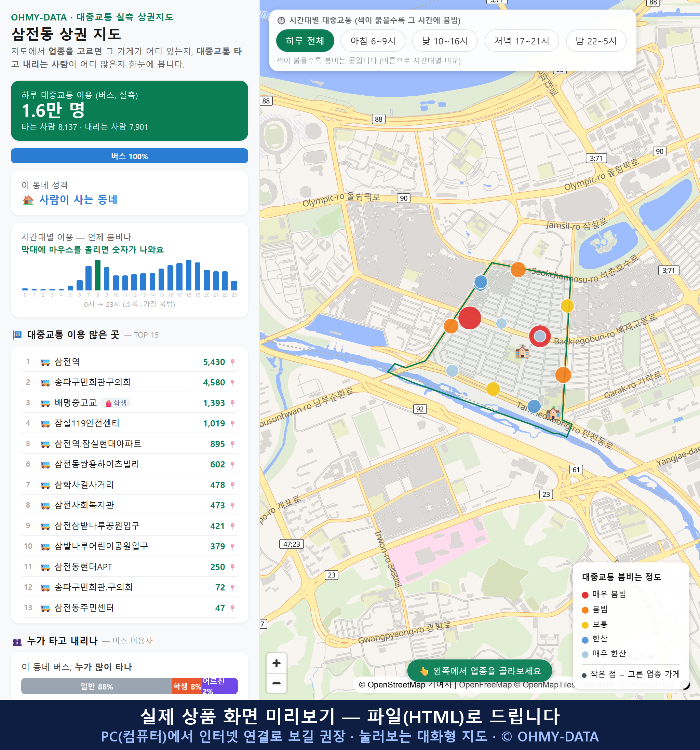This screenshot has width=700, height=750.
Task: Click the yellow marker near Tancheondong-ro
Action: coord(493,389)
